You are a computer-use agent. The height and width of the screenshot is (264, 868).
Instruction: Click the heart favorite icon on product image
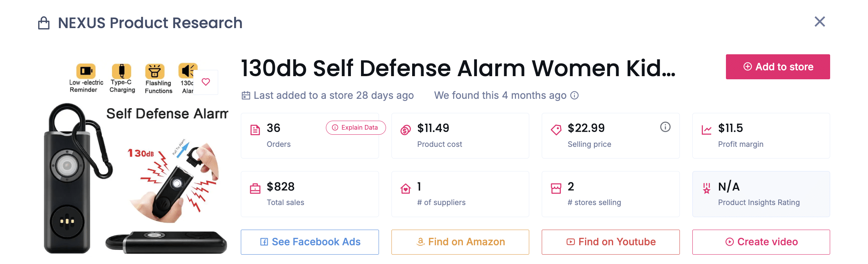[206, 82]
